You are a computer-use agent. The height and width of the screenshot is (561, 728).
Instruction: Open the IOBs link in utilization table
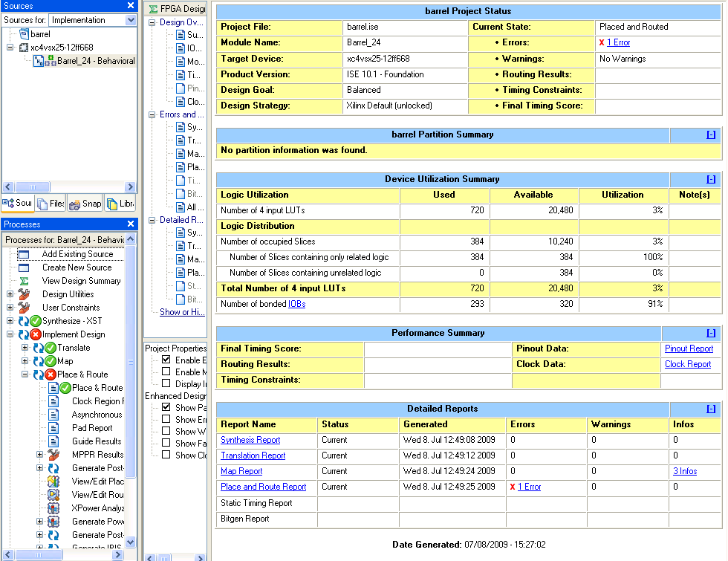click(296, 304)
